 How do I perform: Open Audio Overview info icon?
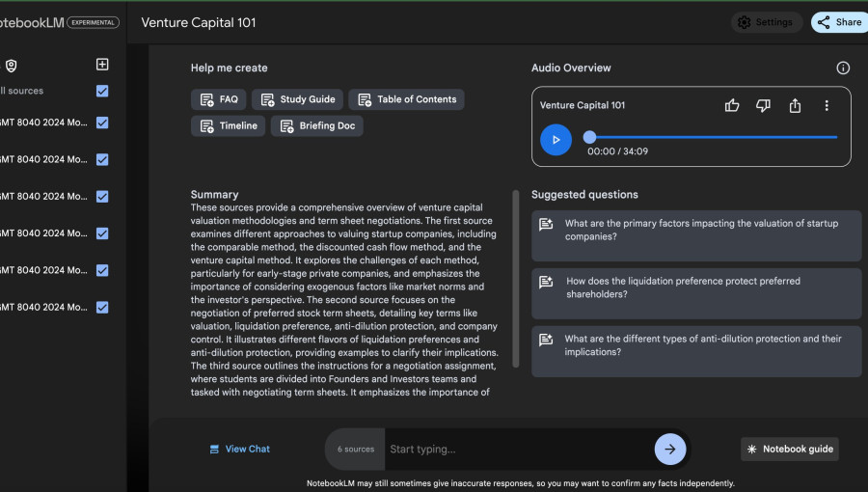click(843, 68)
